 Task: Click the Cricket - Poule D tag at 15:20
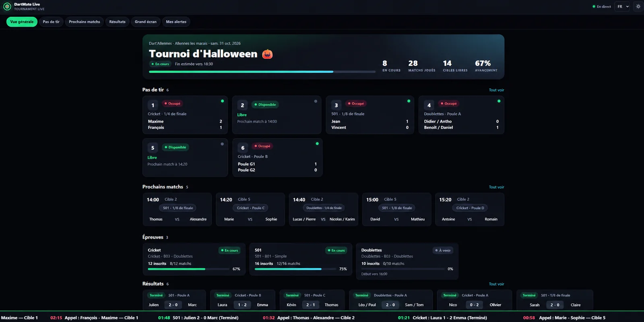(x=470, y=208)
